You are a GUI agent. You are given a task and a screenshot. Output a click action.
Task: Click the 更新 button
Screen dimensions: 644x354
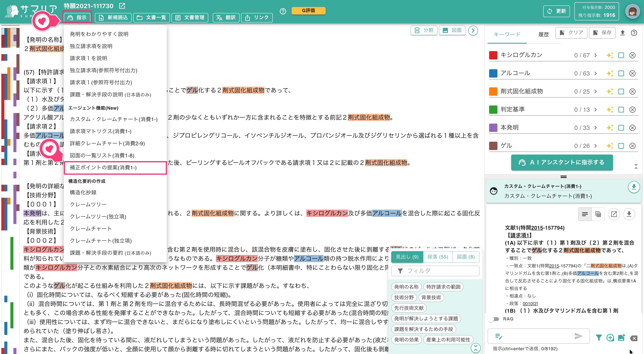click(556, 11)
